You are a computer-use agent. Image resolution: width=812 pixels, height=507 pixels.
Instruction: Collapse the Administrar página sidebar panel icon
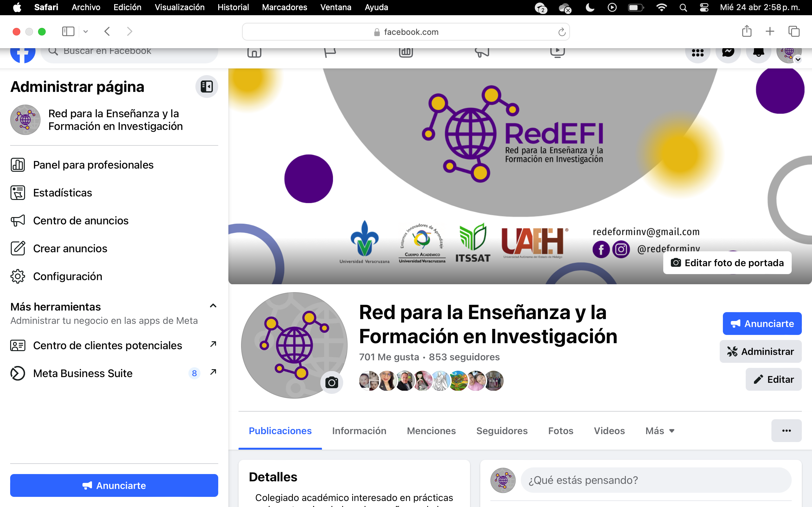click(x=207, y=87)
